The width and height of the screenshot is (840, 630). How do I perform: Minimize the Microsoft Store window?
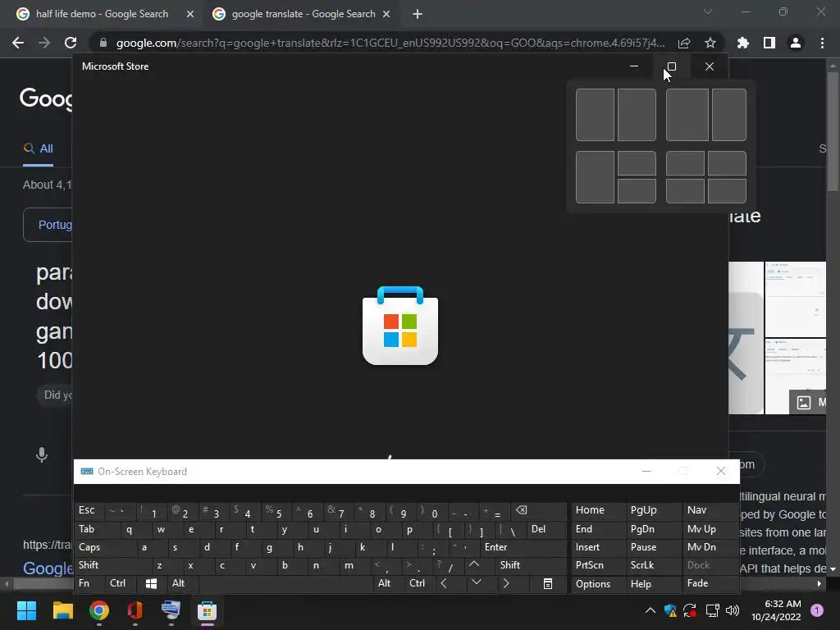(x=634, y=66)
